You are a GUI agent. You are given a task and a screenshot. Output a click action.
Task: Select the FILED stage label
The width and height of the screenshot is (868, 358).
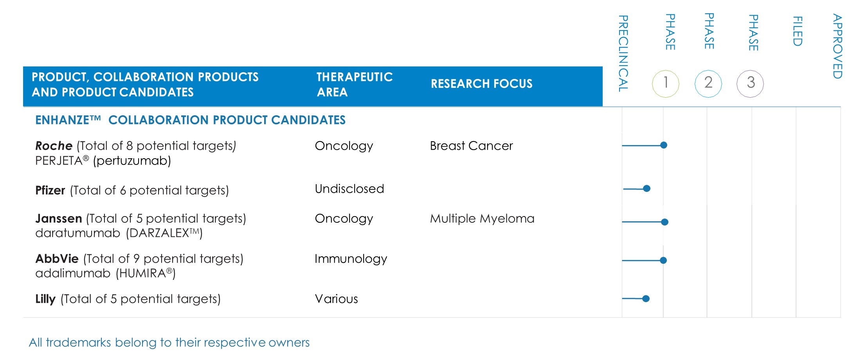798,31
